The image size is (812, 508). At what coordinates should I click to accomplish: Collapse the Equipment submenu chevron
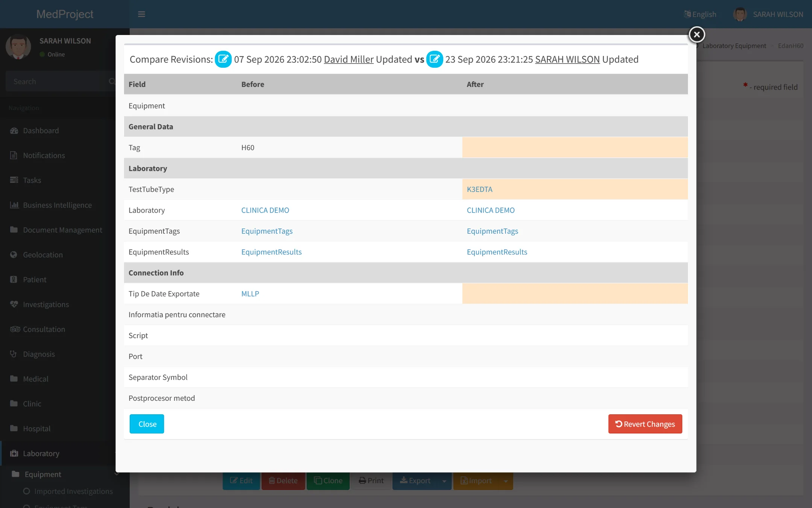[x=117, y=474]
